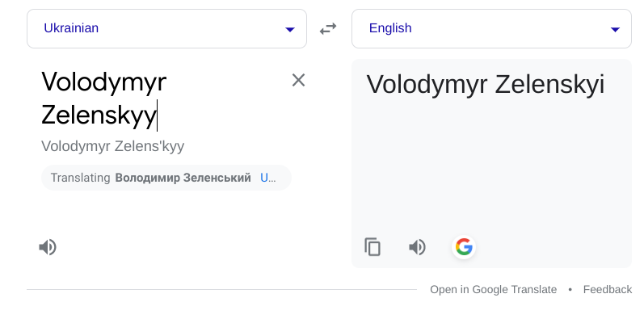Viewport: 644px width, 319px height.
Task: Click the arrow beside Ukrainian
Action: tap(290, 29)
